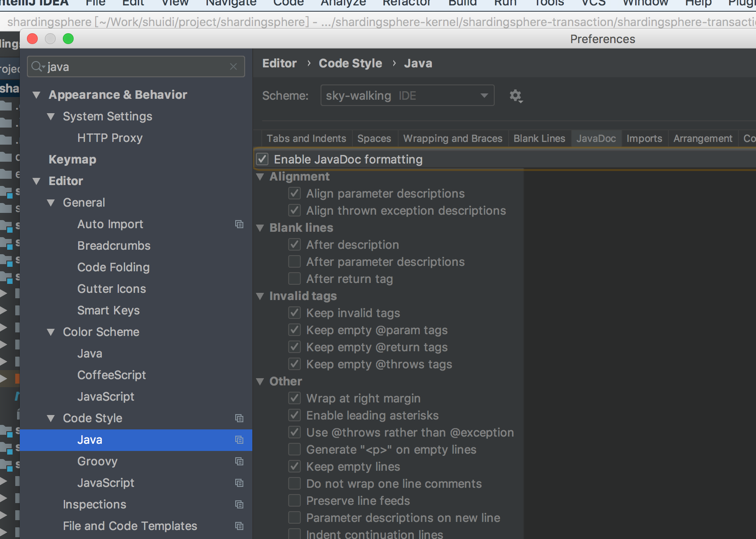This screenshot has height=539, width=756.
Task: Select Breadcrumbs settings item
Action: tap(114, 246)
